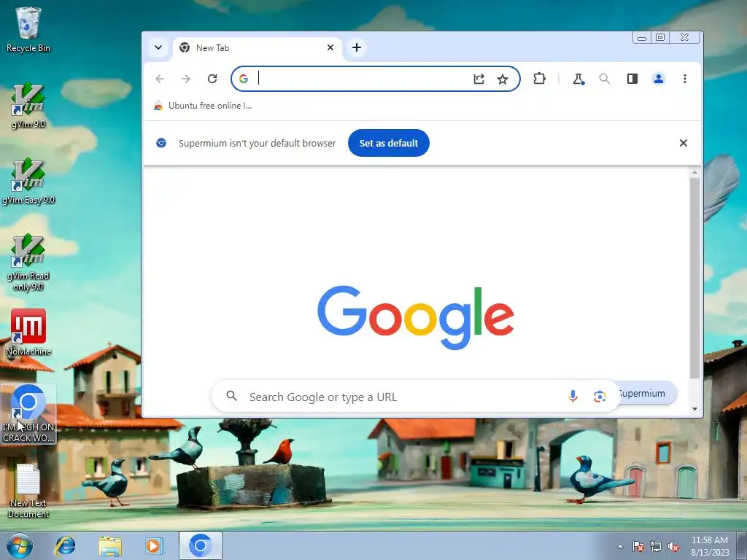Screen dimensions: 747x560
Task: Click the muted volume tray icon
Action: [673, 546]
